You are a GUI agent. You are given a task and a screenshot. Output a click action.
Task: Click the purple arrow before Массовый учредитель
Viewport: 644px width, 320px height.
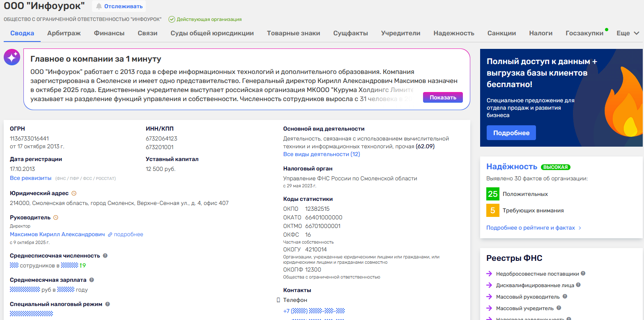(489, 308)
